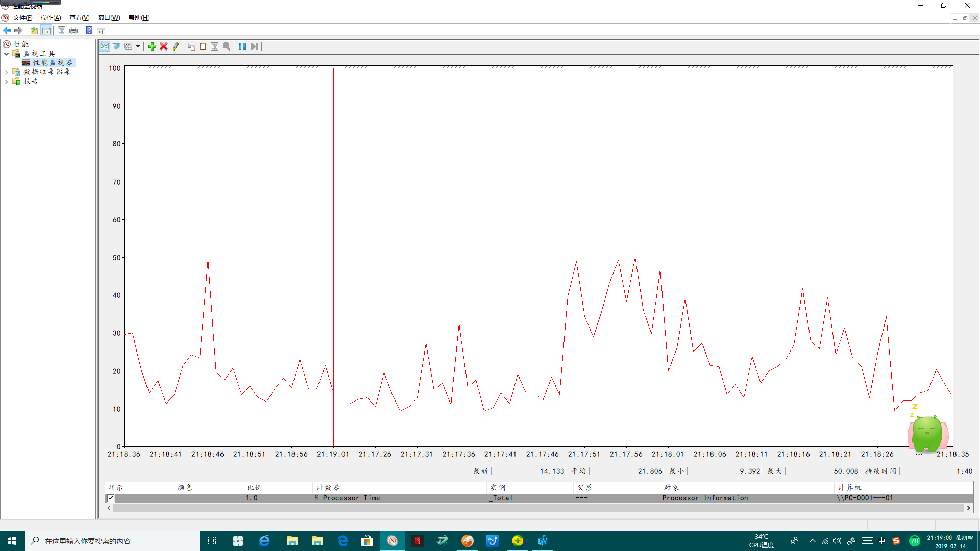
Task: Click the Paste counter list clipboard icon
Action: tap(203, 46)
